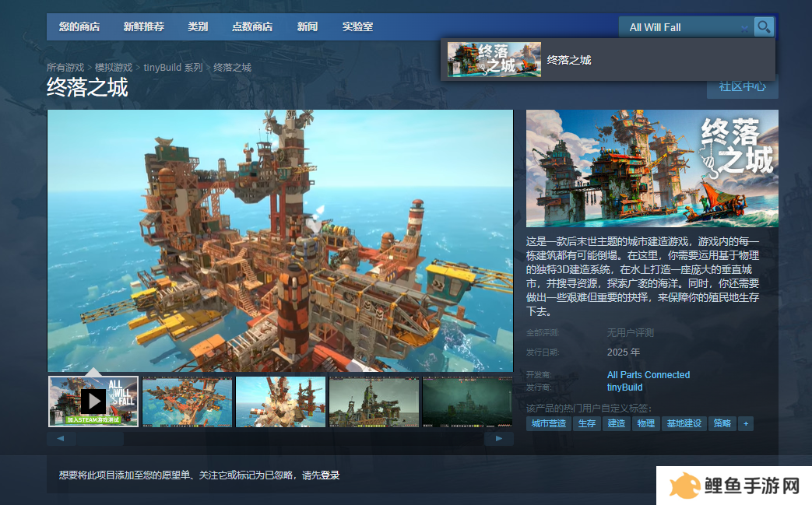The height and width of the screenshot is (505, 812).
Task: Click the thumbnail strip scrollbar handle
Action: tap(100, 439)
